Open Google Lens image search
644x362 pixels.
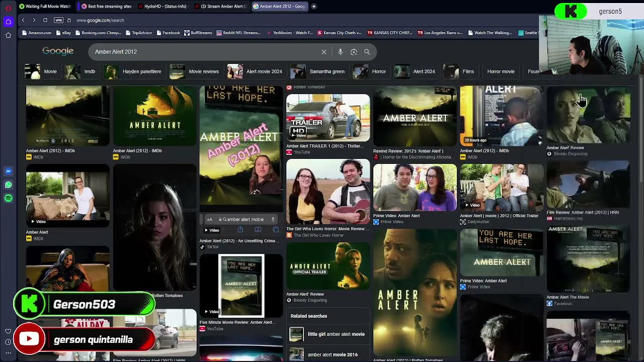click(x=354, y=52)
